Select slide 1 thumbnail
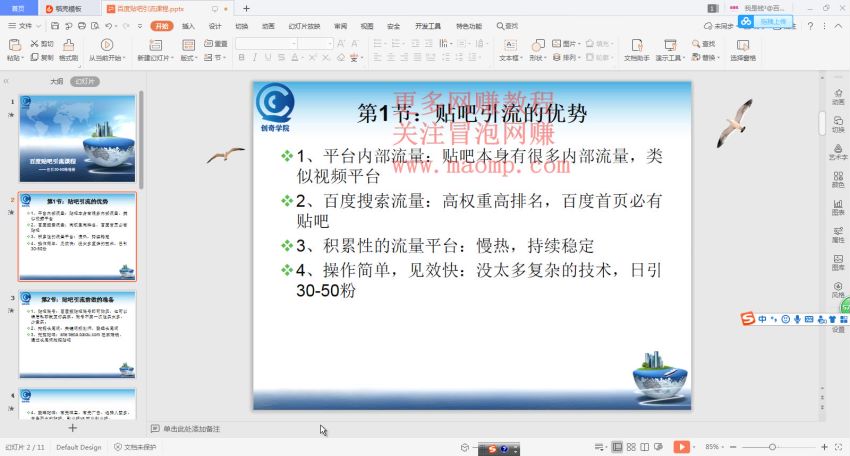Viewport: 850px width, 456px height. (x=78, y=138)
